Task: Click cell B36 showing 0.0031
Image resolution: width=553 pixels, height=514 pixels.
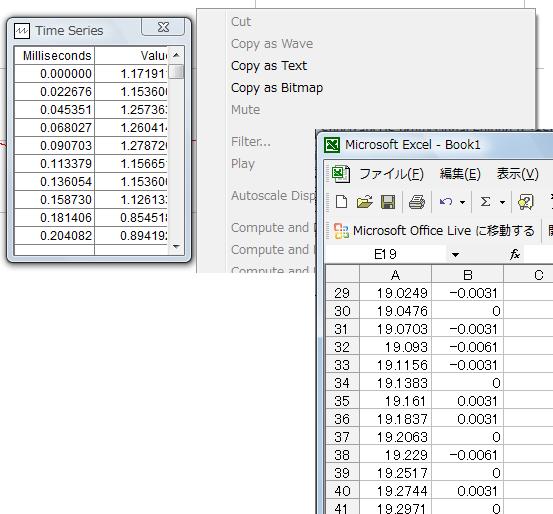Action: [467, 419]
